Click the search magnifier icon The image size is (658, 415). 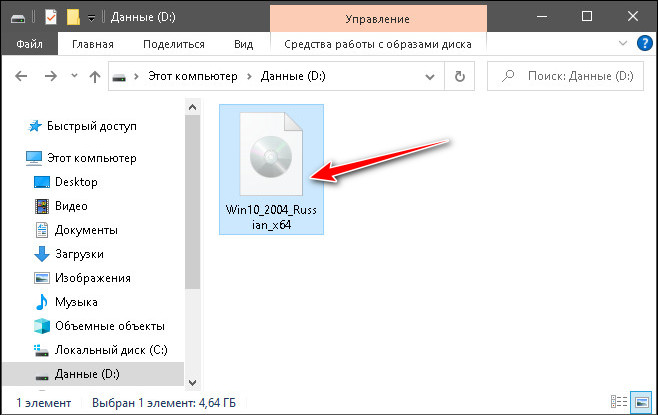point(508,76)
